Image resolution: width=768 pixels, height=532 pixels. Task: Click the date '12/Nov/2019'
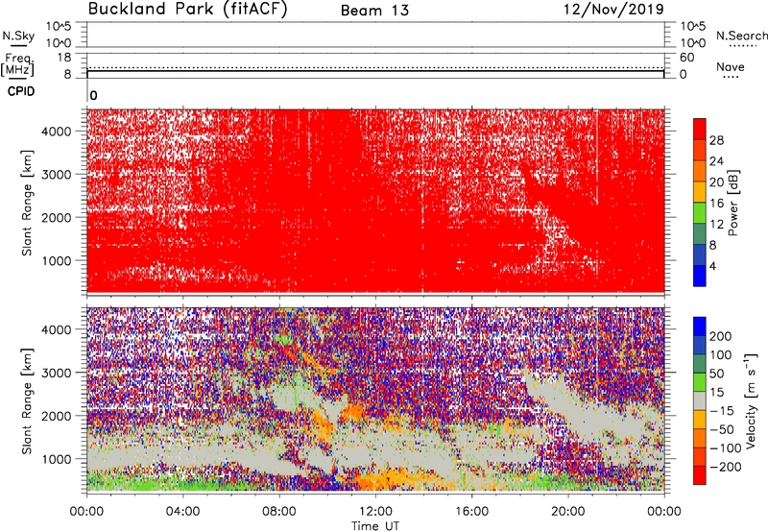(x=613, y=10)
